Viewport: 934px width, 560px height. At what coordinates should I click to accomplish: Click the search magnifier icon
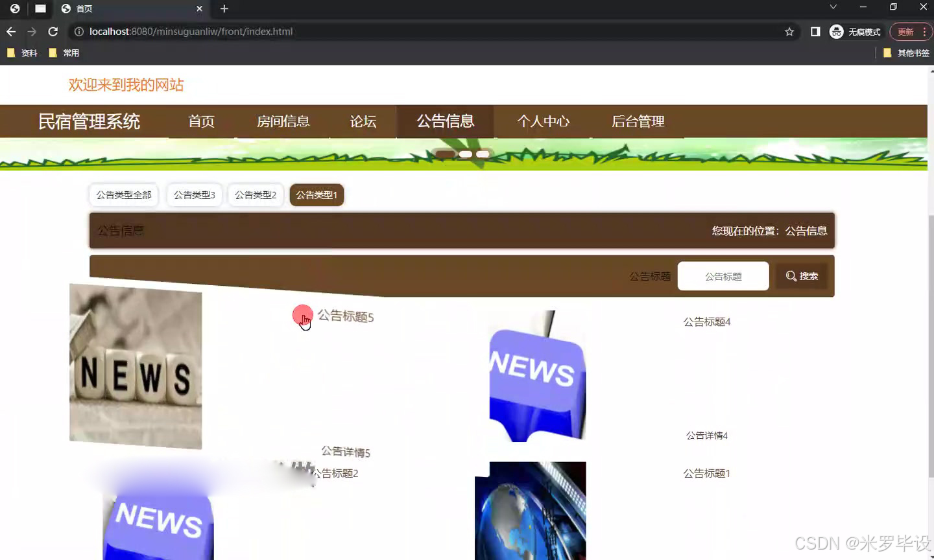tap(791, 275)
